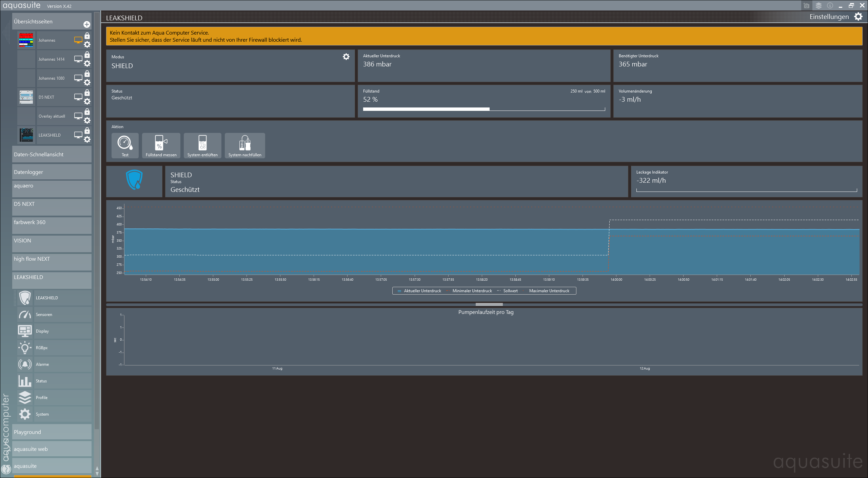Click Einstellungen label
Viewport: 868px width, 478px height.
click(829, 17)
